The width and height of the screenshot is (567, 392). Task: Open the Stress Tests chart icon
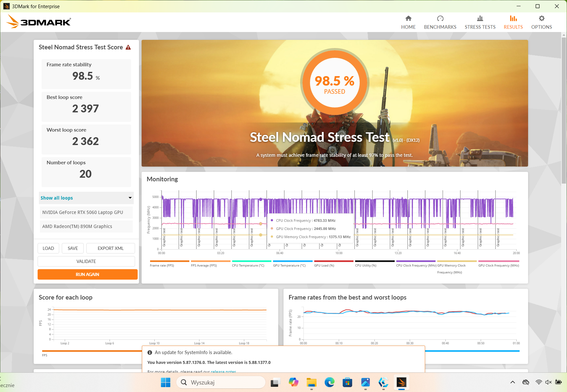(x=480, y=18)
